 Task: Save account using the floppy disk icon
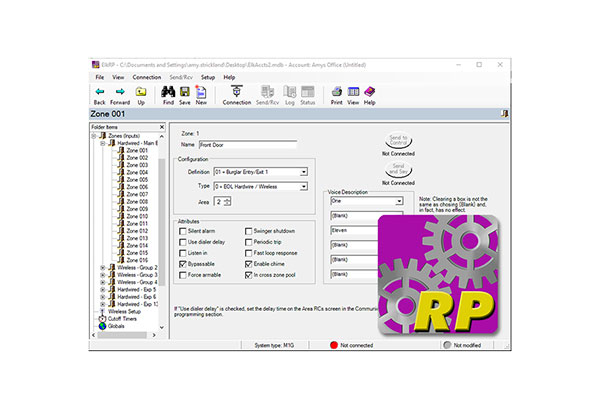[185, 92]
